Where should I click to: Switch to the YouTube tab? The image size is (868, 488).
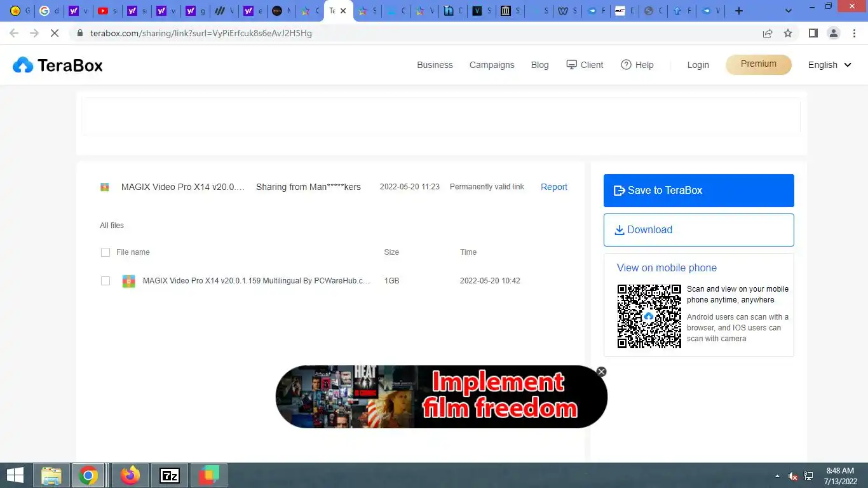pos(108,11)
